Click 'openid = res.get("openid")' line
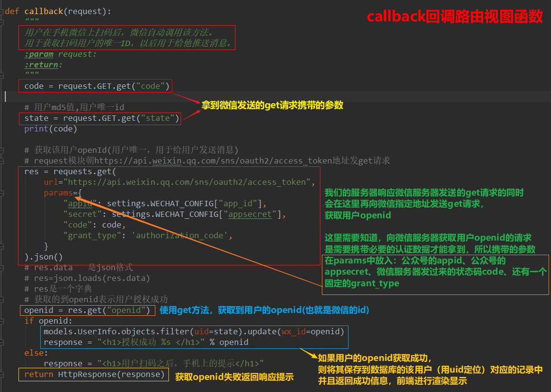 click(x=87, y=310)
